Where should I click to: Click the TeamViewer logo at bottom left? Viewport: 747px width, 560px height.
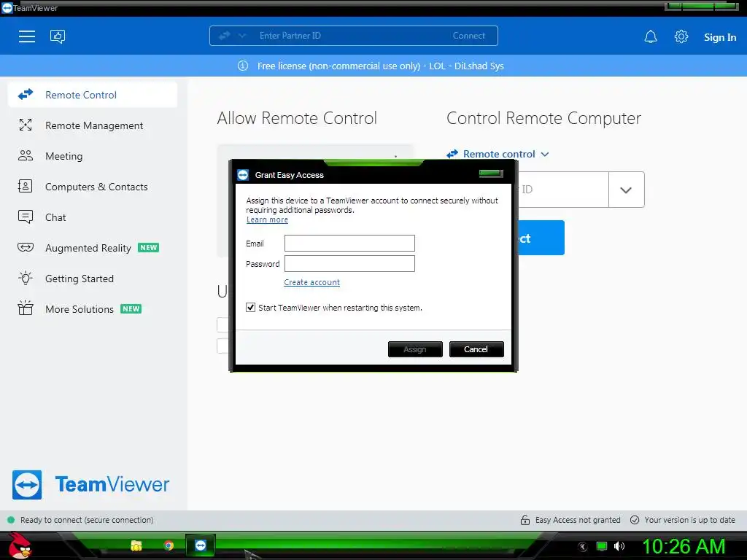(x=90, y=485)
